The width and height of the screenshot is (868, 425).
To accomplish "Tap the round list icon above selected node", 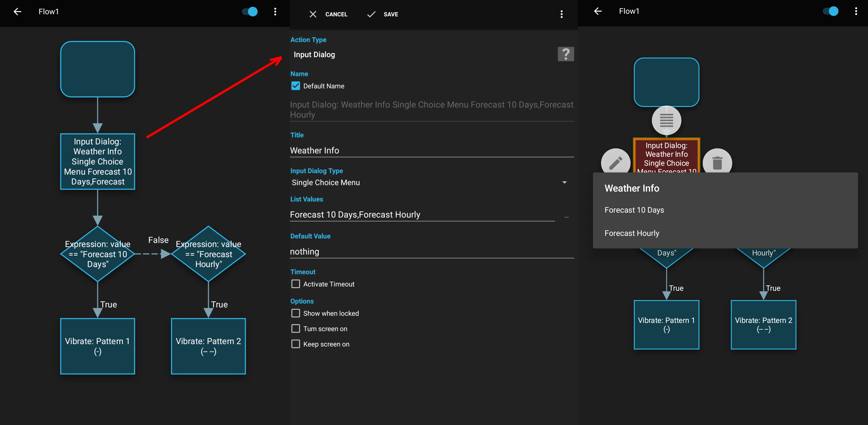I will [x=667, y=120].
